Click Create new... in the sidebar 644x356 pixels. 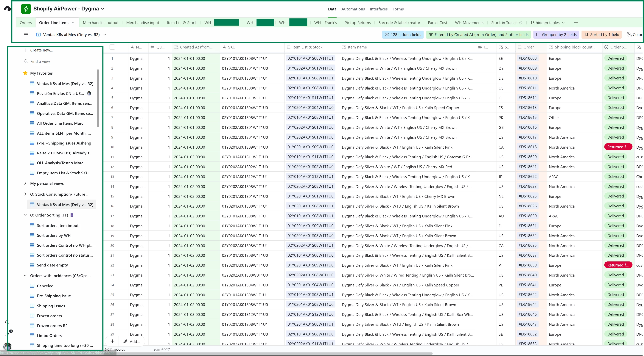[38, 50]
